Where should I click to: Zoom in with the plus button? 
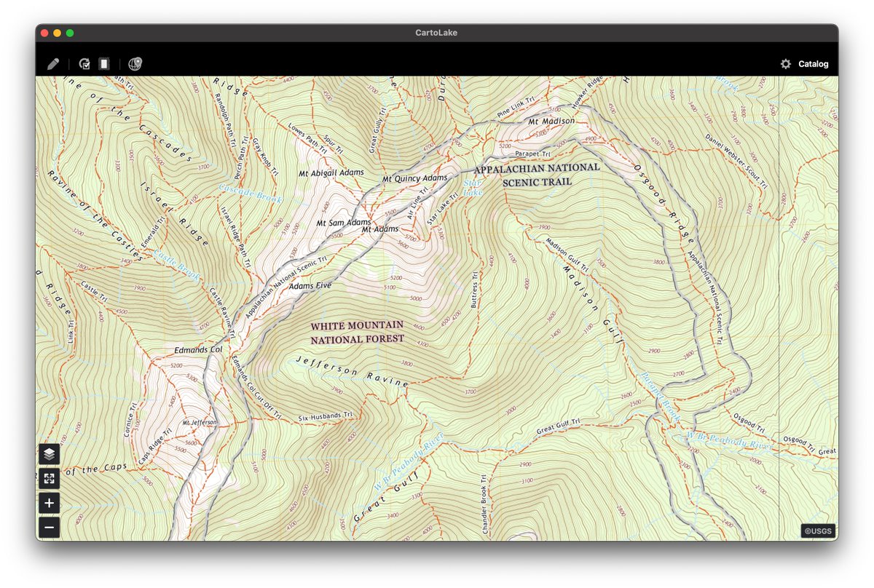click(49, 503)
